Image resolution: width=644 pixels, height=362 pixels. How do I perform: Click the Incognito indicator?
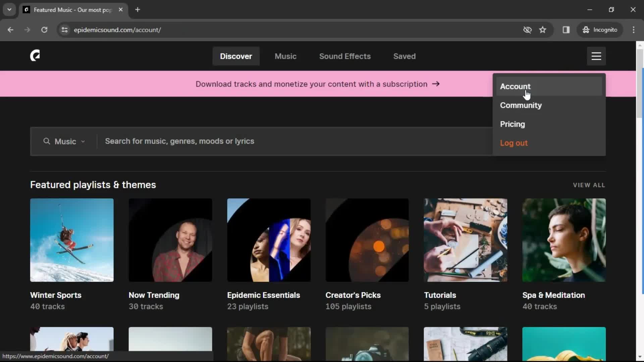(x=600, y=30)
